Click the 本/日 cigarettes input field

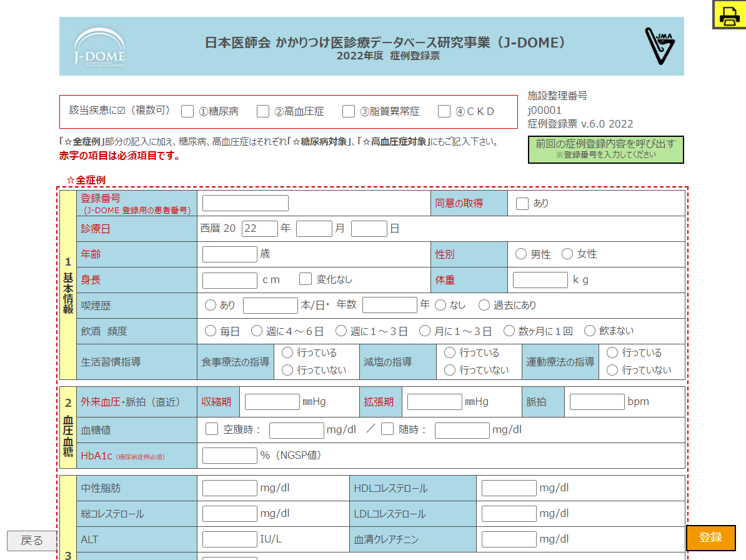tap(271, 306)
